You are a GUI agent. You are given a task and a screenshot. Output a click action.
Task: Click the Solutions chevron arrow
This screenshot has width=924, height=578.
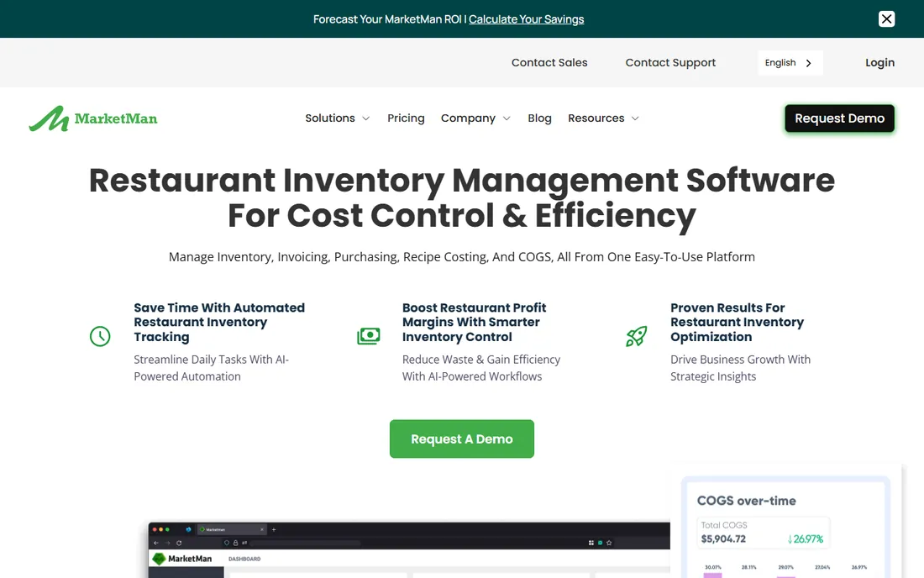[366, 118]
